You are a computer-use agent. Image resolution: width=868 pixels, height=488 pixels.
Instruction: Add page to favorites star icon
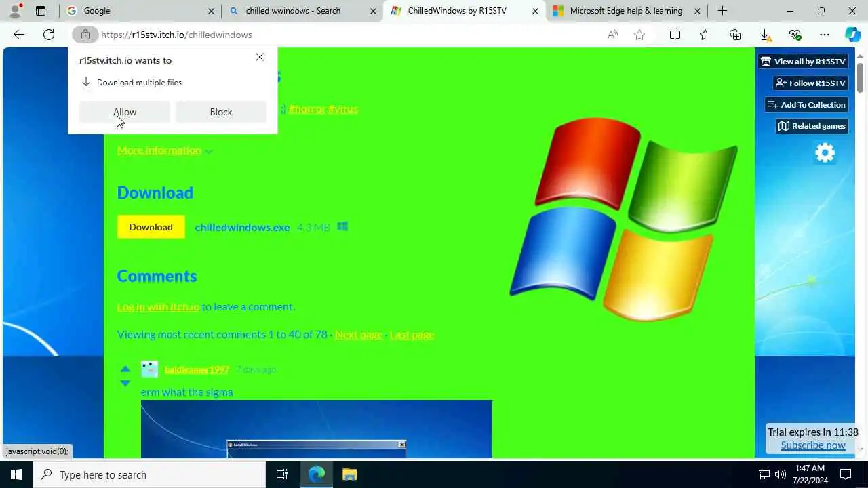pos(639,35)
